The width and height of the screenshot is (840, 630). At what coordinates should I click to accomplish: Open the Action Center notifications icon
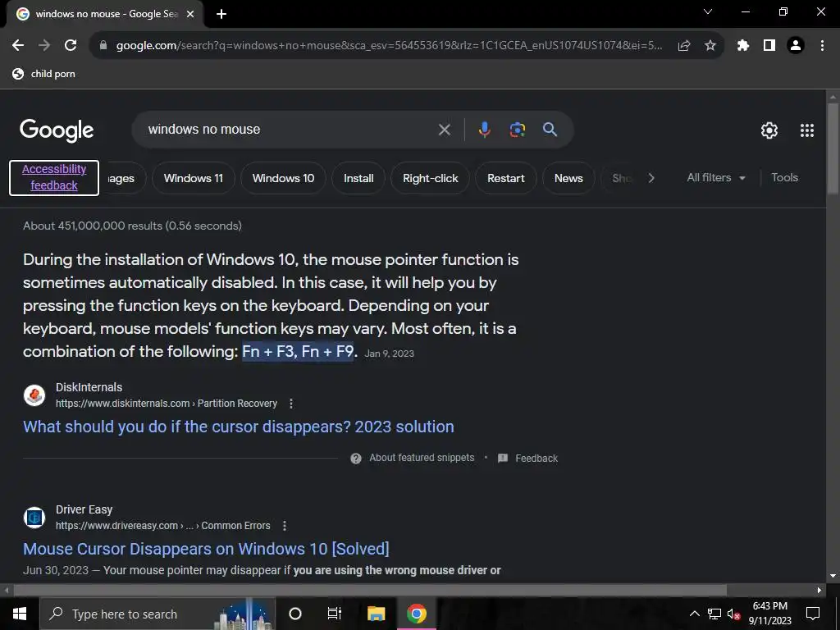tap(813, 614)
